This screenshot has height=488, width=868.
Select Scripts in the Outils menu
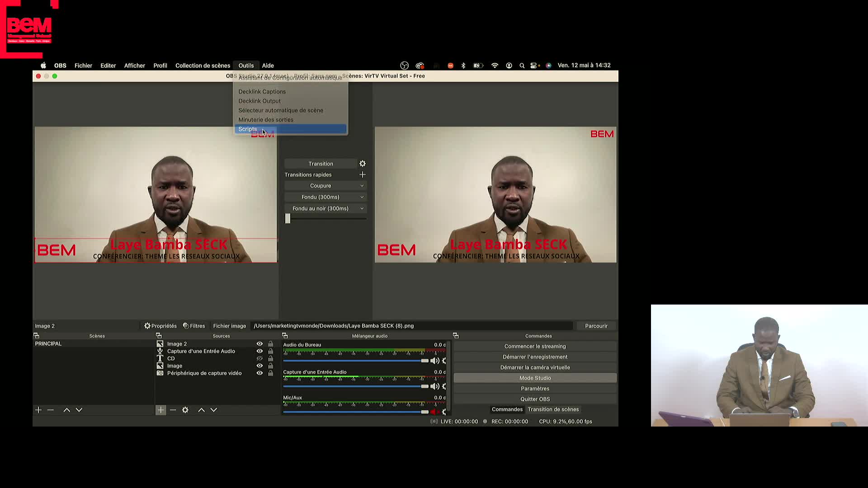pos(248,129)
